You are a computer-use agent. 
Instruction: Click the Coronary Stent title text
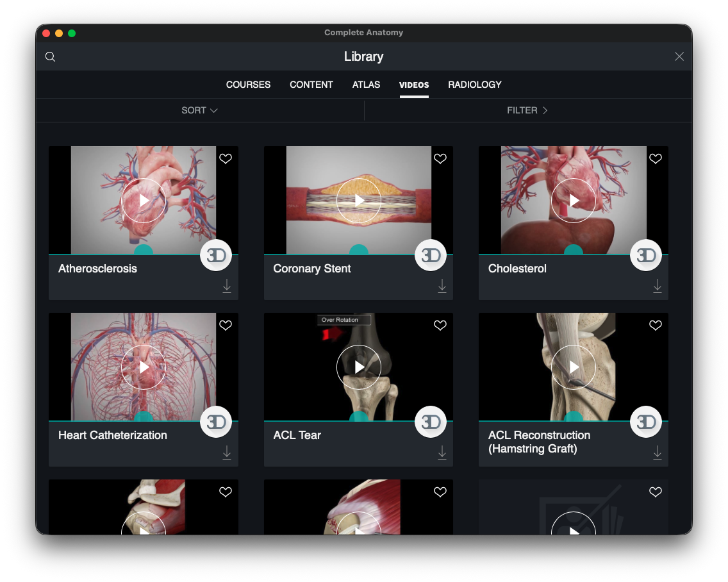[x=312, y=269]
